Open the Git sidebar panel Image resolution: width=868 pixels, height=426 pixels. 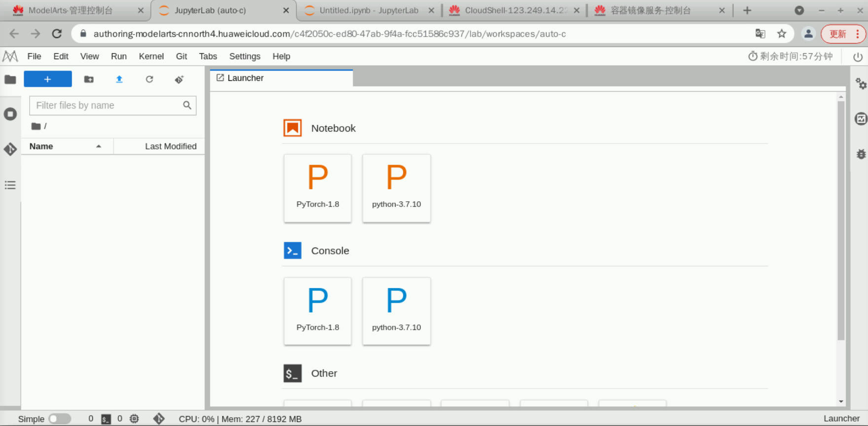10,149
